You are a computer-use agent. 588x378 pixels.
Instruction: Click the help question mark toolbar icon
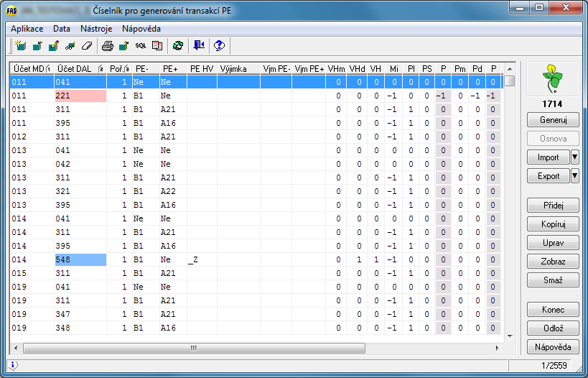click(x=220, y=46)
